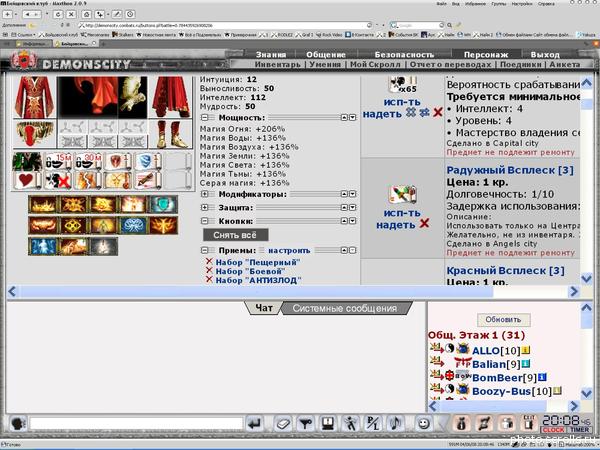Delete the Радужный Всплеск item with the red X
The width and height of the screenshot is (600, 450).
pos(424,223)
